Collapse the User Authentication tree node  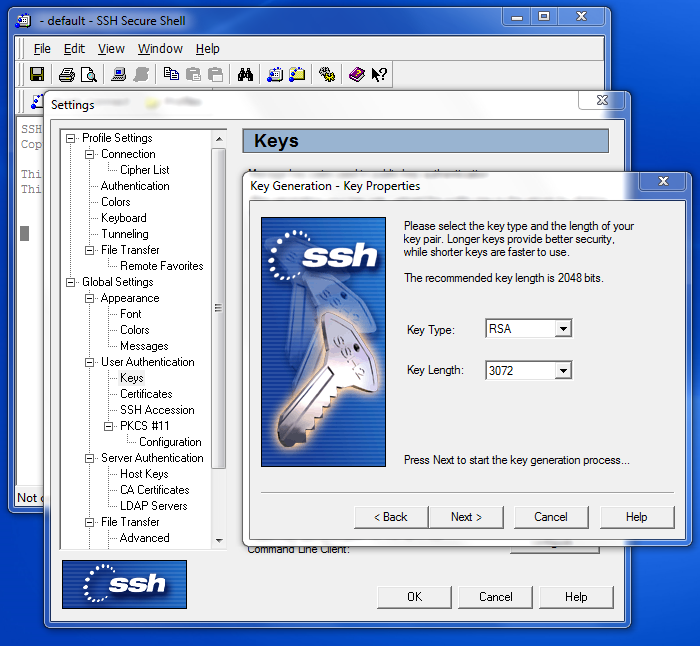point(90,362)
